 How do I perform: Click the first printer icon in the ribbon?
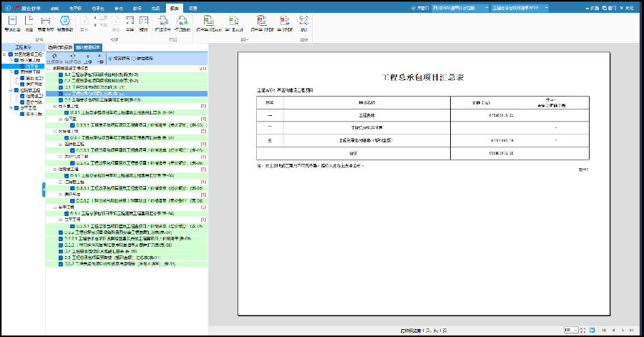point(162,21)
